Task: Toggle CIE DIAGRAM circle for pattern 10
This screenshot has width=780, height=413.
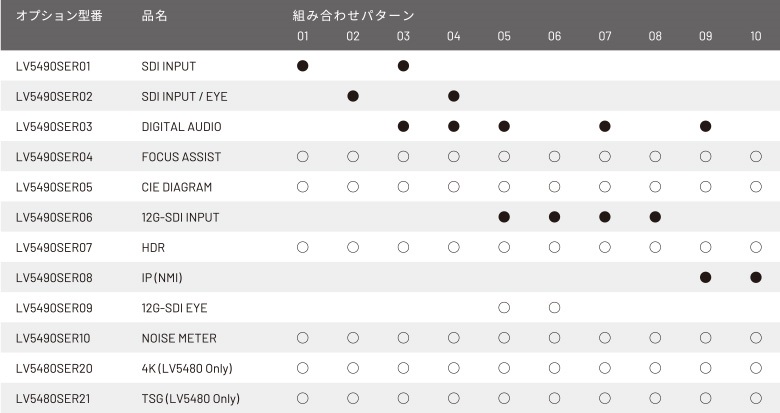Action: click(756, 187)
